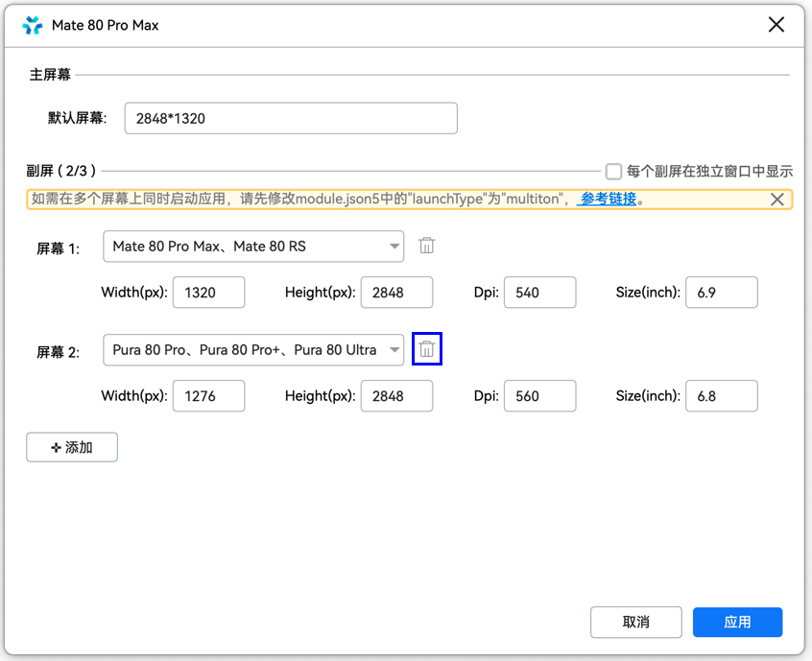Close the Mate 80 Pro Max dialog
Image resolution: width=812 pixels, height=661 pixels.
pos(776,25)
